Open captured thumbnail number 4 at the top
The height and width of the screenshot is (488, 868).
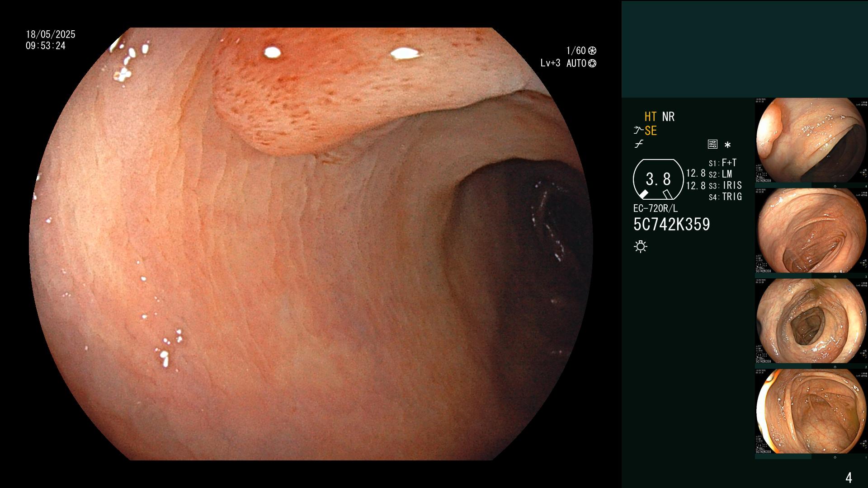click(811, 141)
